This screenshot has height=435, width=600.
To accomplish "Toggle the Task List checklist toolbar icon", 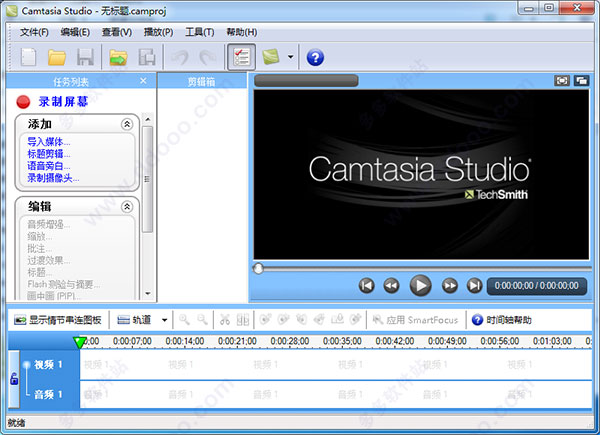I will pos(241,57).
